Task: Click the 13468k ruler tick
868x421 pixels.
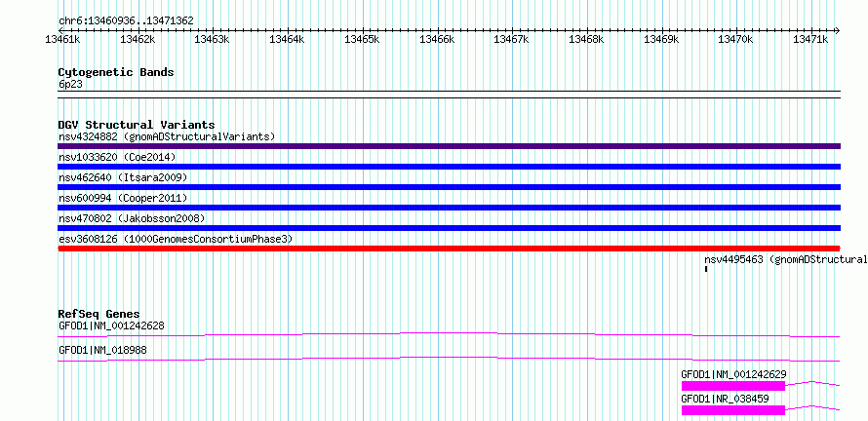Action: click(x=587, y=39)
